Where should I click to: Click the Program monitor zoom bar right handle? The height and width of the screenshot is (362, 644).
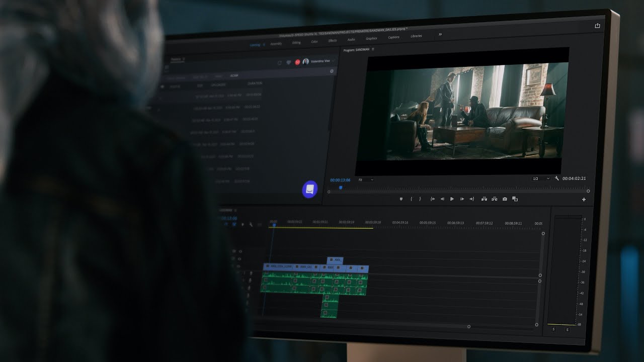tap(588, 191)
